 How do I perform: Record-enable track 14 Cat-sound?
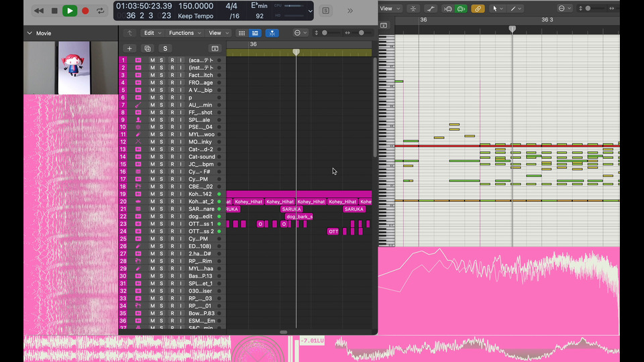(172, 157)
